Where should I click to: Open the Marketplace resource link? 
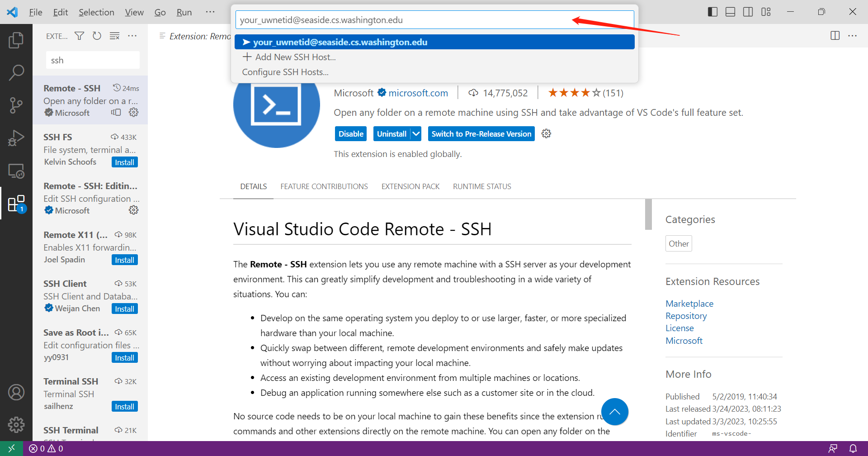[689, 304]
